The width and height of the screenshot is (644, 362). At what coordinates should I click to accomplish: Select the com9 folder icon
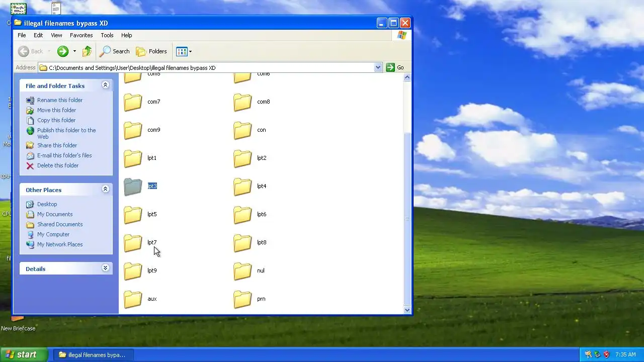[x=133, y=130]
